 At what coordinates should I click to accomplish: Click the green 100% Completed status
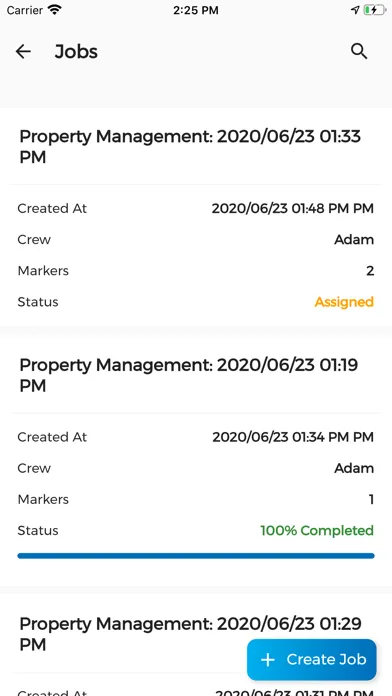pos(317,530)
